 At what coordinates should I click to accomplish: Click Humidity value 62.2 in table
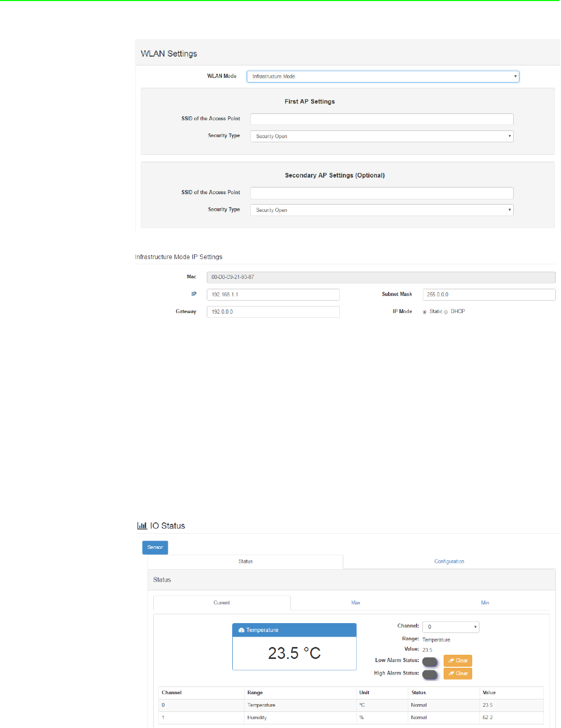pos(487,718)
